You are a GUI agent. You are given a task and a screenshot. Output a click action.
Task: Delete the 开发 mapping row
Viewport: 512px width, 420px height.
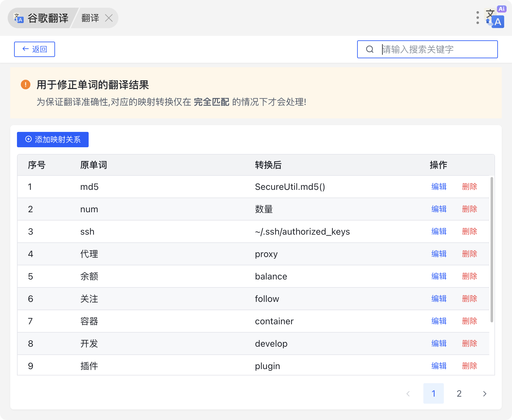pyautogui.click(x=469, y=343)
